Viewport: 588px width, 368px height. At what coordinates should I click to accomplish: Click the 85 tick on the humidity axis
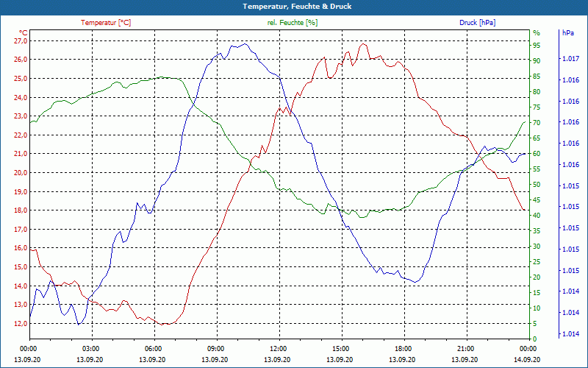tap(537, 77)
